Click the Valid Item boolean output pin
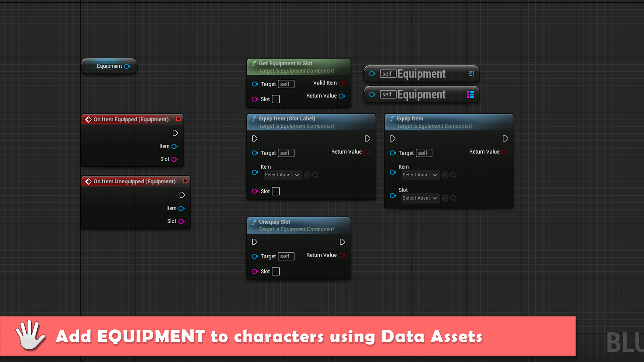The height and width of the screenshot is (362, 644). point(342,83)
